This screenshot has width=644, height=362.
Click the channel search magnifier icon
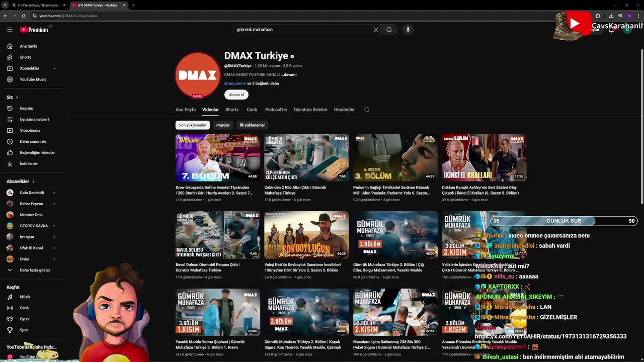(x=367, y=110)
